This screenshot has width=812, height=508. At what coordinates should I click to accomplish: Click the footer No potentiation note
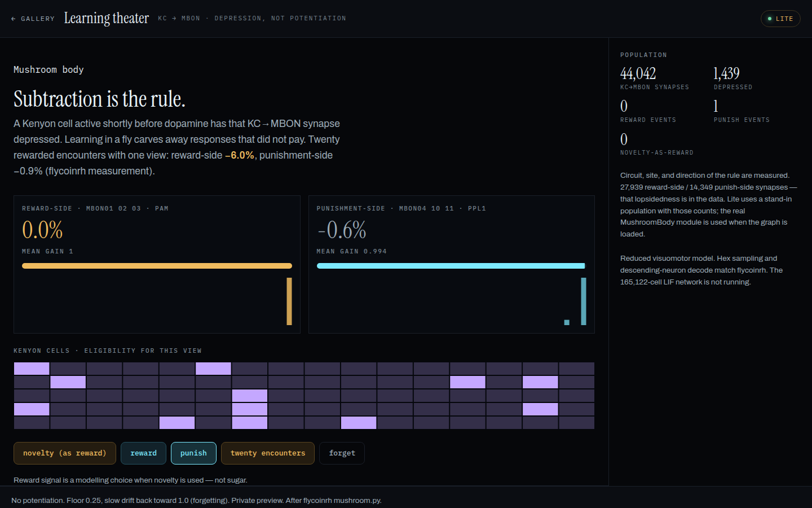click(196, 501)
